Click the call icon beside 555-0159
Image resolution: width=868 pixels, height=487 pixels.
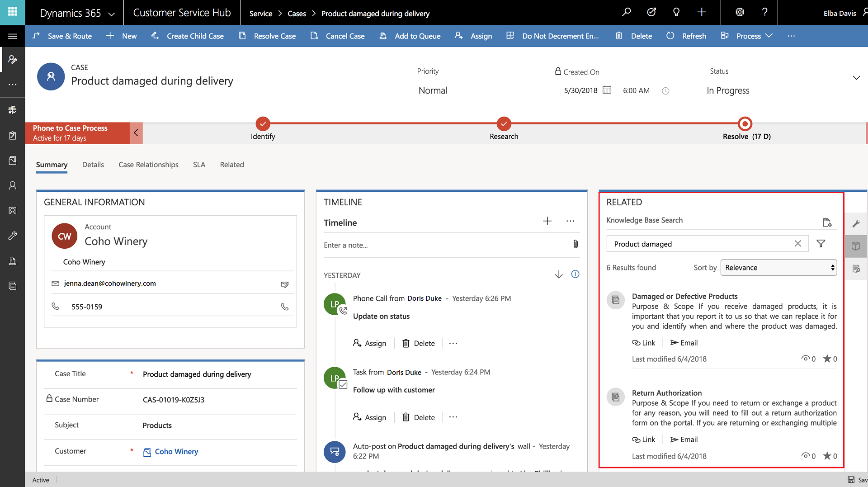click(284, 307)
